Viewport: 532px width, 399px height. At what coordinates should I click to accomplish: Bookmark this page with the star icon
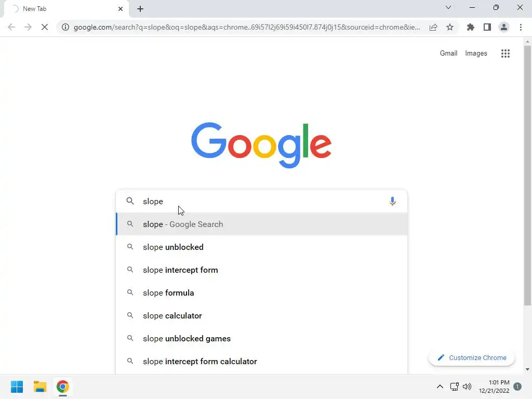pyautogui.click(x=450, y=27)
